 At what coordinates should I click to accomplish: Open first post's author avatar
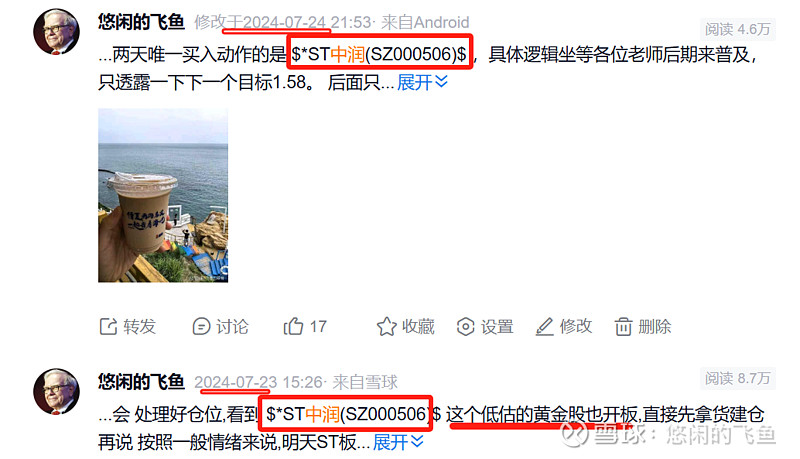click(56, 32)
